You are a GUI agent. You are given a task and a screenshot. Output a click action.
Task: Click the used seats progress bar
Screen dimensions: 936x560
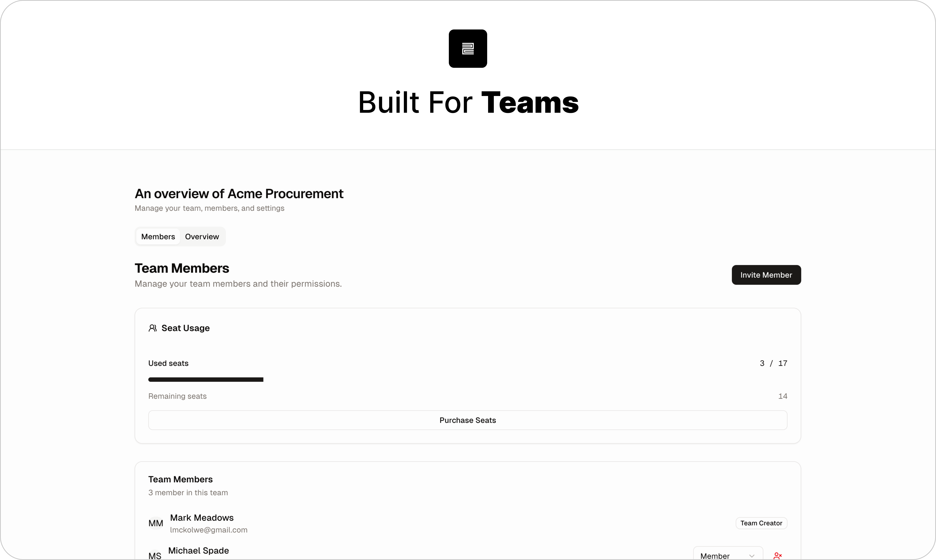coord(468,379)
